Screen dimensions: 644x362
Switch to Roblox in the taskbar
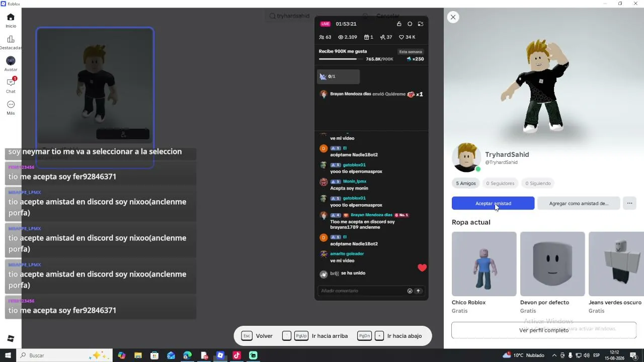point(220,355)
